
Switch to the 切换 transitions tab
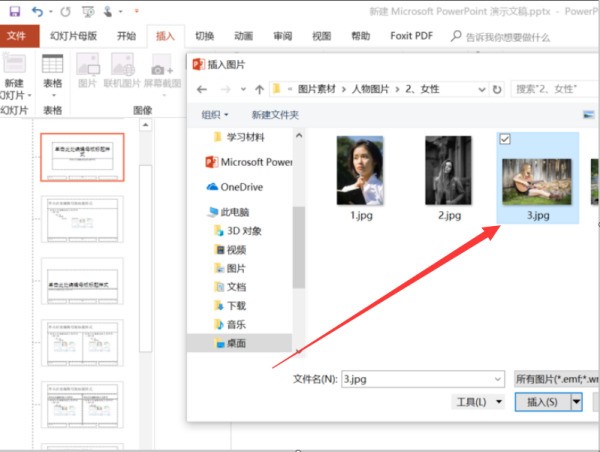205,36
